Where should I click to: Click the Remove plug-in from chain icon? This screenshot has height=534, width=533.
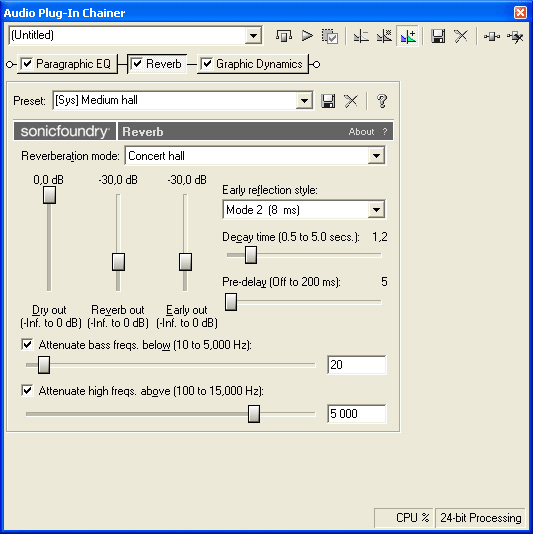pos(515,36)
